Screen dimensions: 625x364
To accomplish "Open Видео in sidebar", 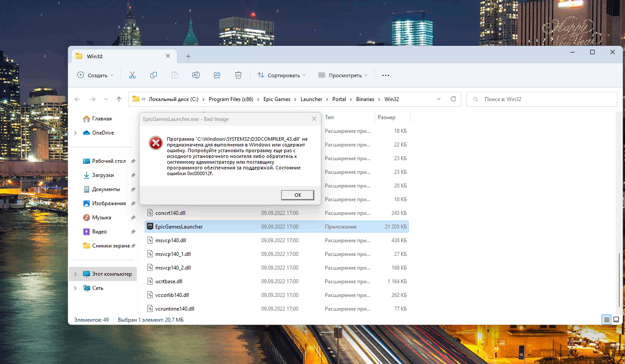I will click(99, 232).
